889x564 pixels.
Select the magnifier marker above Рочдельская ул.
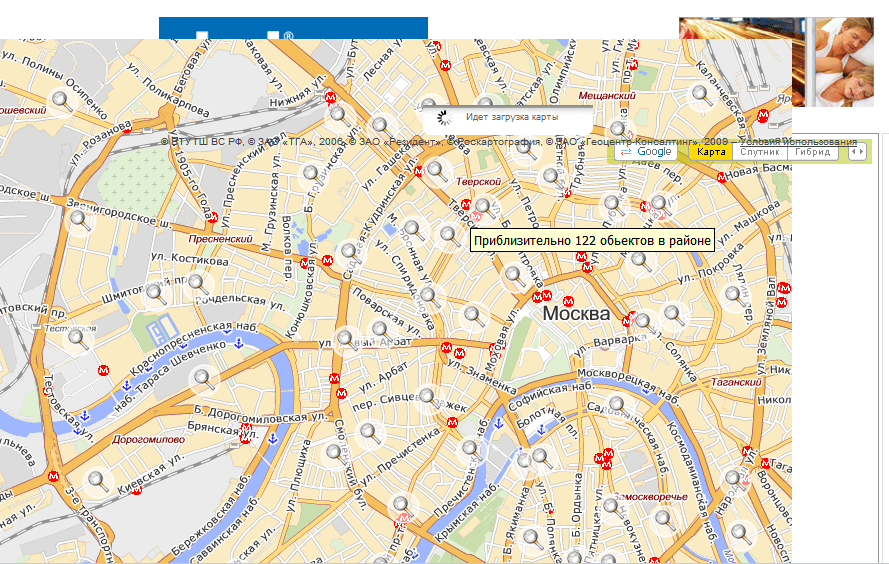click(x=197, y=283)
